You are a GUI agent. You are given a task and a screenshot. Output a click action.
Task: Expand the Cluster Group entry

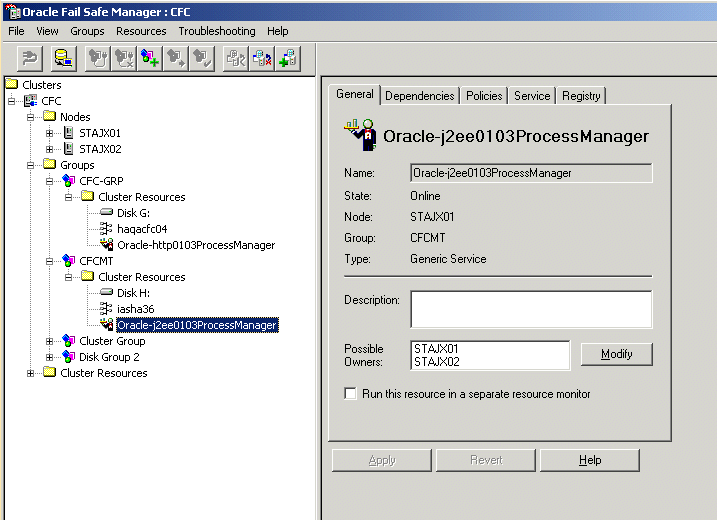point(49,341)
